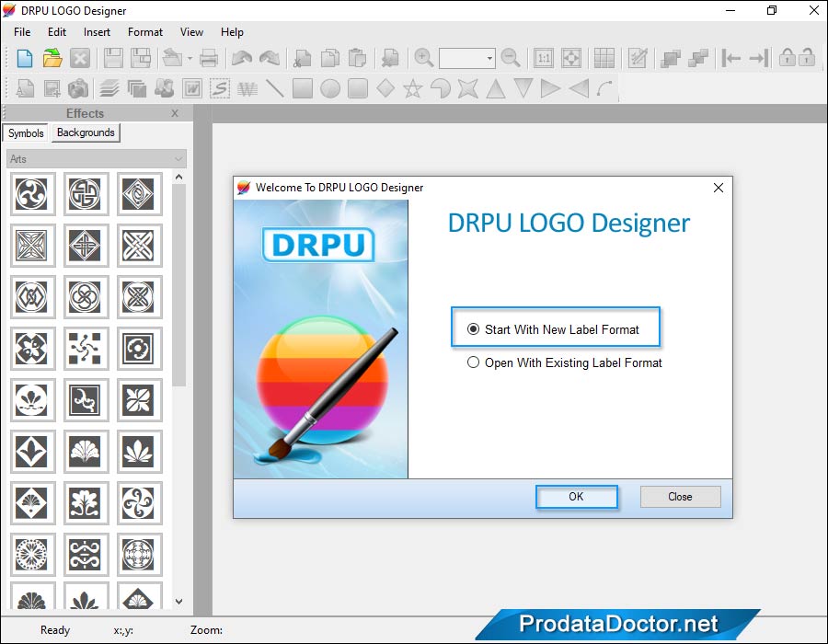Close welcome dialog via title-bar X
This screenshot has width=828, height=644.
coord(719,188)
